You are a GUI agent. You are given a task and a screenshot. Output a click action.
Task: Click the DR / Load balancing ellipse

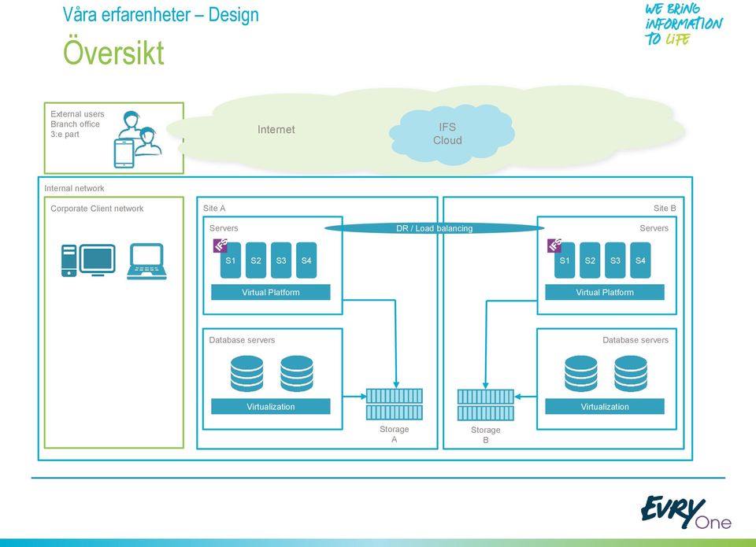(x=435, y=228)
